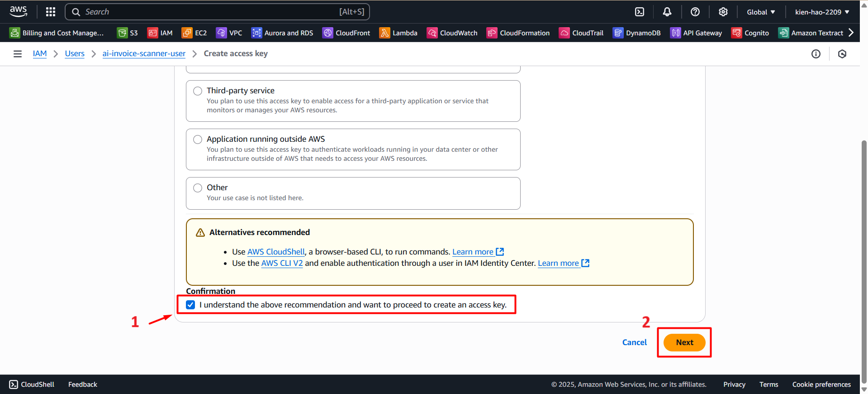Expand the Global region dropdown
This screenshot has width=868, height=394.
coord(761,12)
